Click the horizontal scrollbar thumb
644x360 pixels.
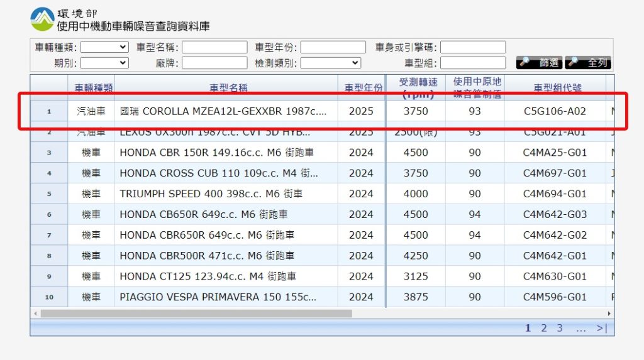pos(196,314)
